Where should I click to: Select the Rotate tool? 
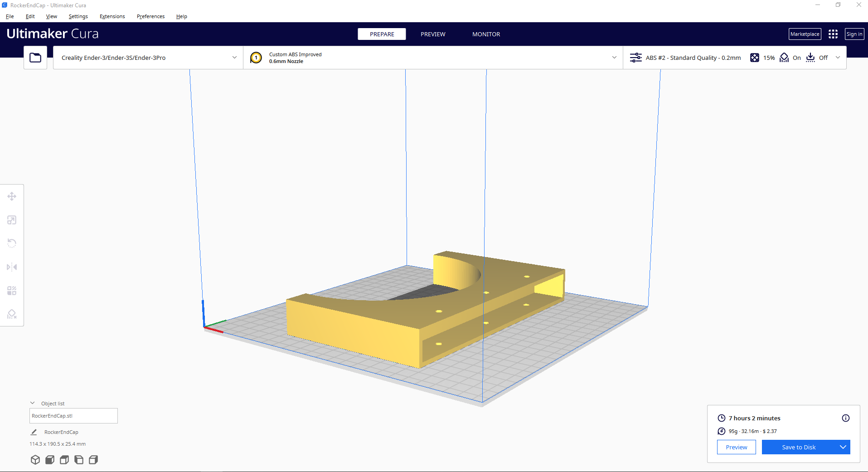pyautogui.click(x=12, y=243)
